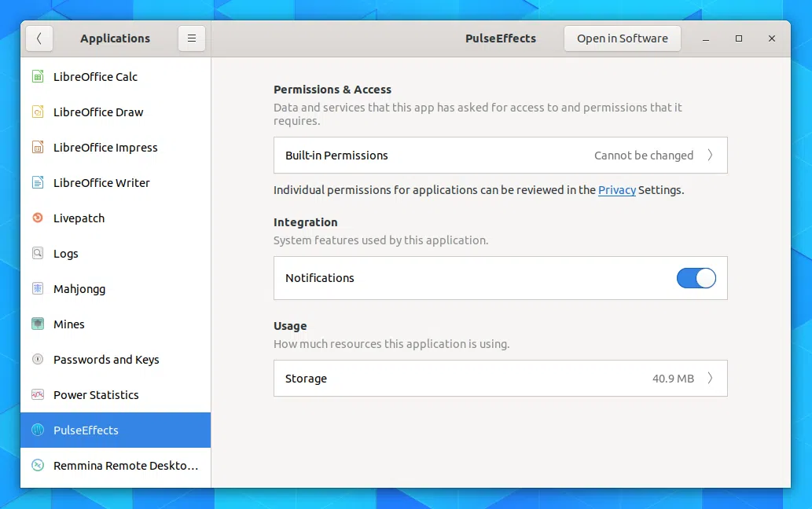
Task: Select LibreOffice Calc in the list
Action: click(116, 76)
